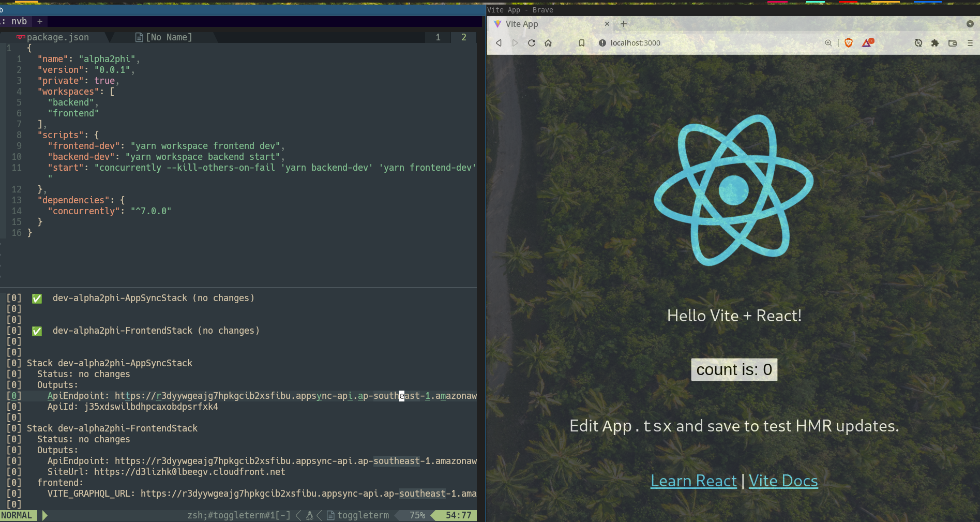The height and width of the screenshot is (522, 980).
Task: Reload the localhost:3000 page
Action: coord(532,43)
